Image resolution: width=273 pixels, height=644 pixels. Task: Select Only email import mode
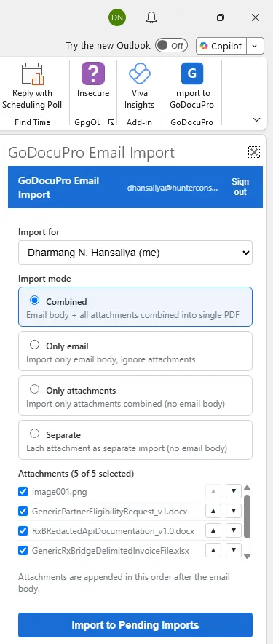coord(34,345)
